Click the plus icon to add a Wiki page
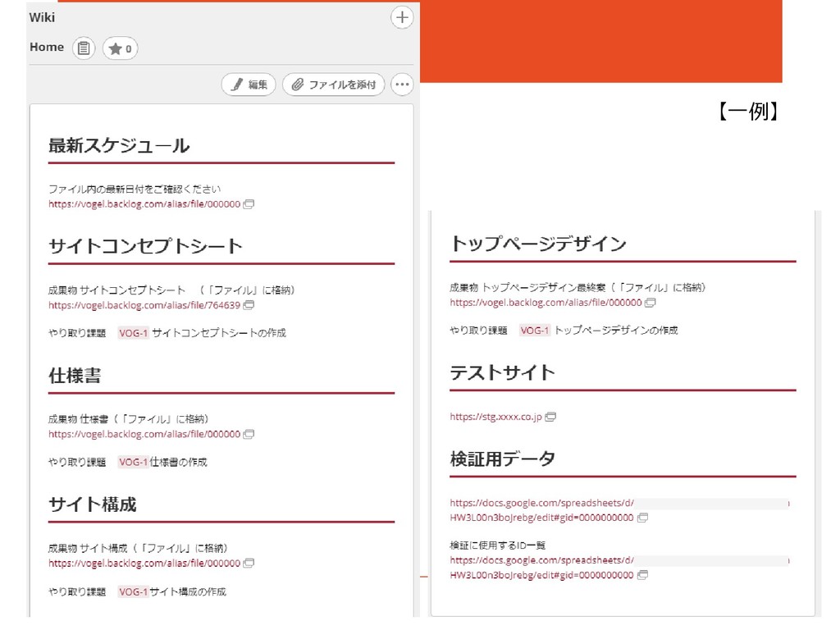840x630 pixels. [402, 18]
